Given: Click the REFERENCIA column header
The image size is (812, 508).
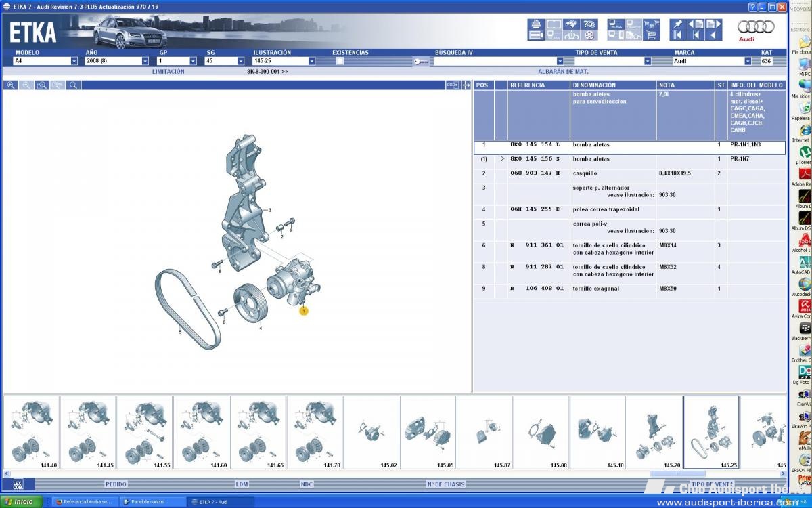Looking at the screenshot, I should point(539,85).
